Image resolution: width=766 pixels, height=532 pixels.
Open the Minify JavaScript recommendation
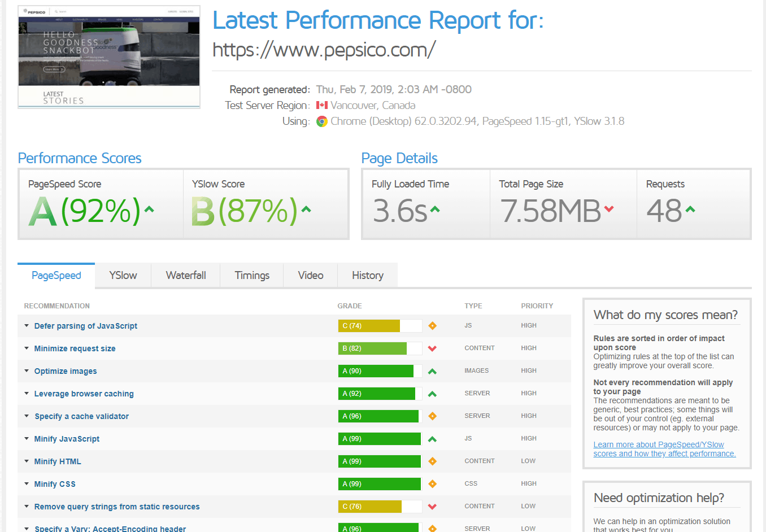point(67,439)
